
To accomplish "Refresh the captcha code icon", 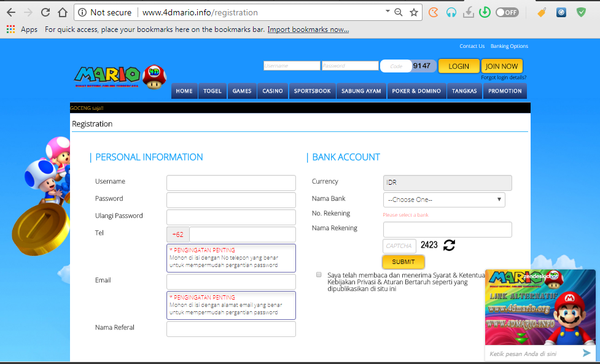I will [450, 245].
